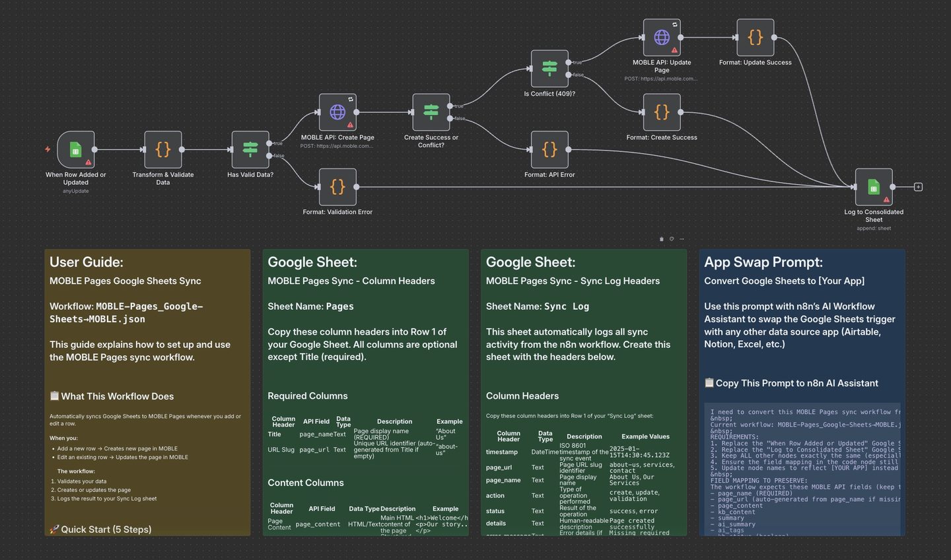
Task: Select the MOBLE API: Create Page node
Action: point(337,112)
